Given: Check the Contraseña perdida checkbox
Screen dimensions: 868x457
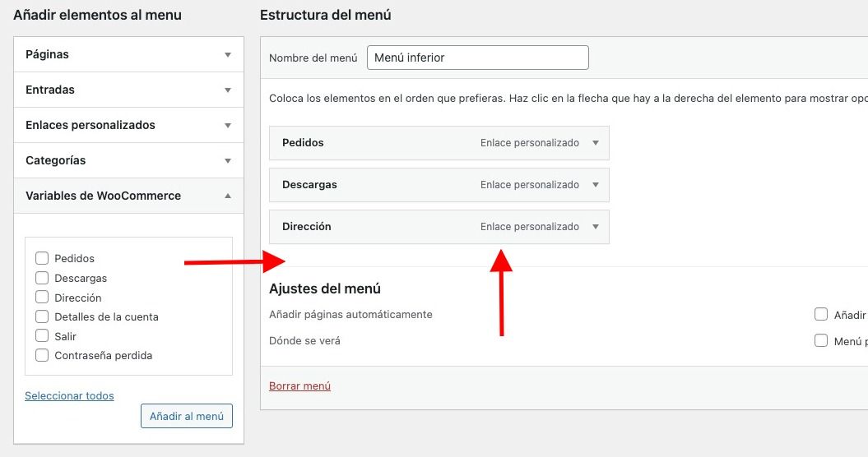Looking at the screenshot, I should pos(42,355).
